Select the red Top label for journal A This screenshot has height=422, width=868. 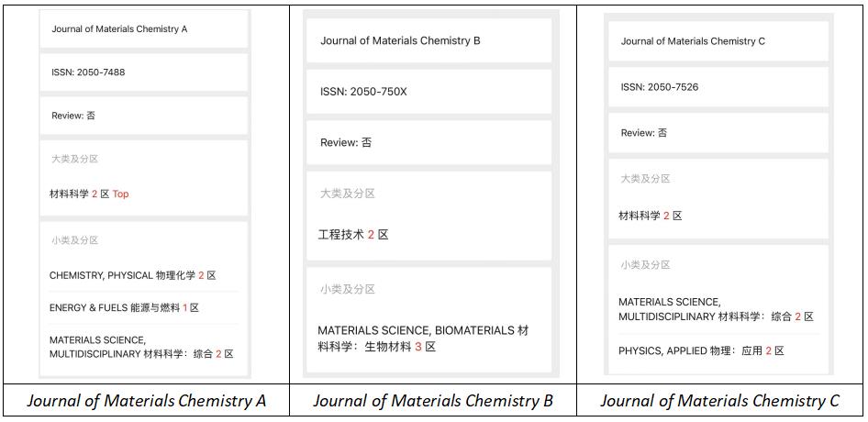point(121,194)
